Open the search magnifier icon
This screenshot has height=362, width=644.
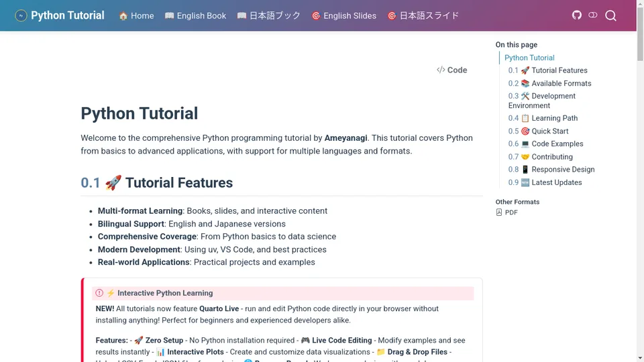pos(610,15)
